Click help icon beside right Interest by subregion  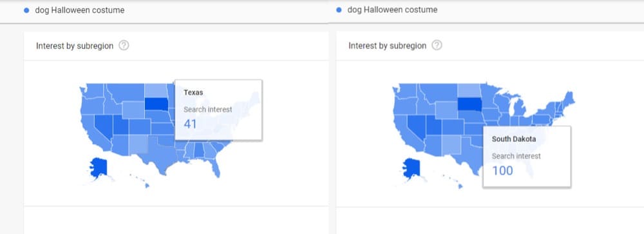[x=437, y=45]
